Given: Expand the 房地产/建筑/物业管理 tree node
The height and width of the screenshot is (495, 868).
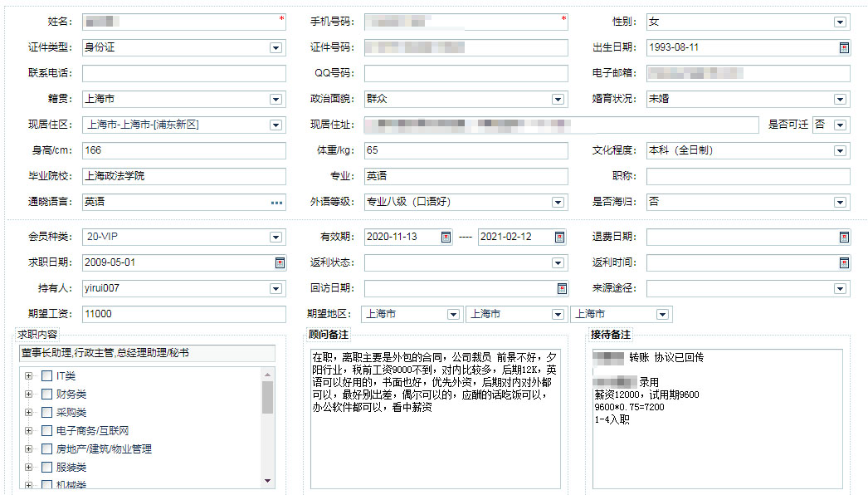Looking at the screenshot, I should (28, 449).
